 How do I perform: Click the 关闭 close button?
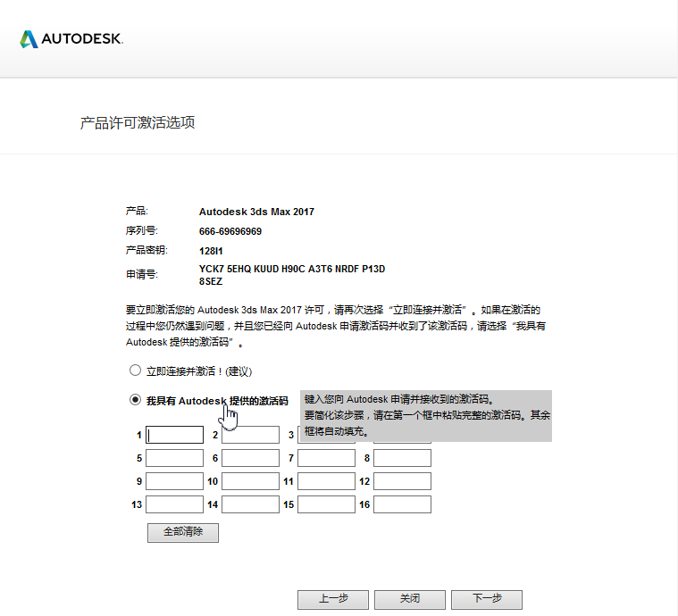410,600
